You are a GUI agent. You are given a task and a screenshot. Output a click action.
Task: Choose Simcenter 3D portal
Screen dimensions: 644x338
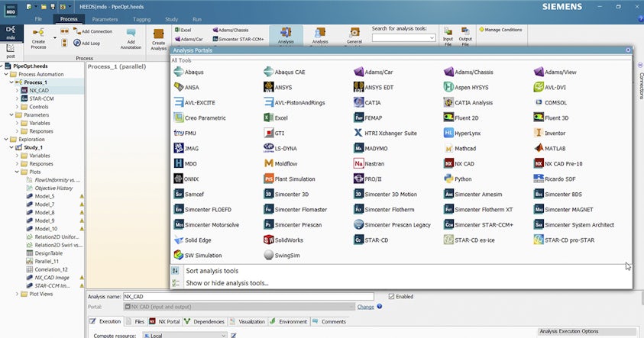(286, 194)
